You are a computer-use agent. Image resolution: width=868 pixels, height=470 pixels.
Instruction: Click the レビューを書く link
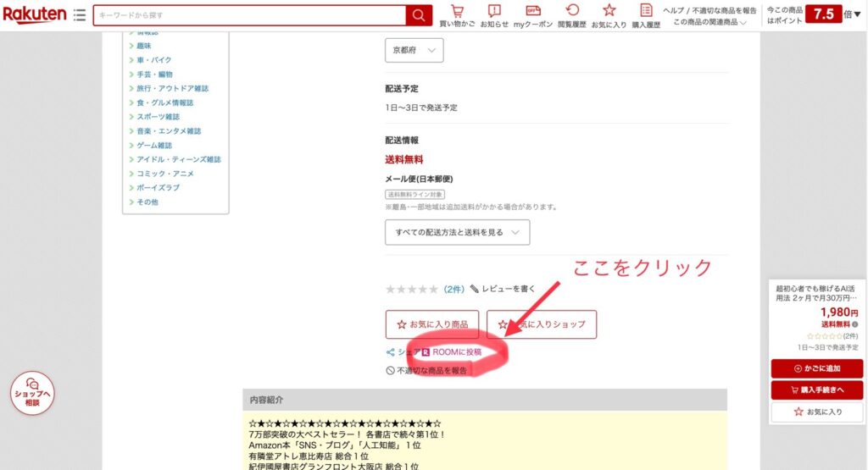504,290
